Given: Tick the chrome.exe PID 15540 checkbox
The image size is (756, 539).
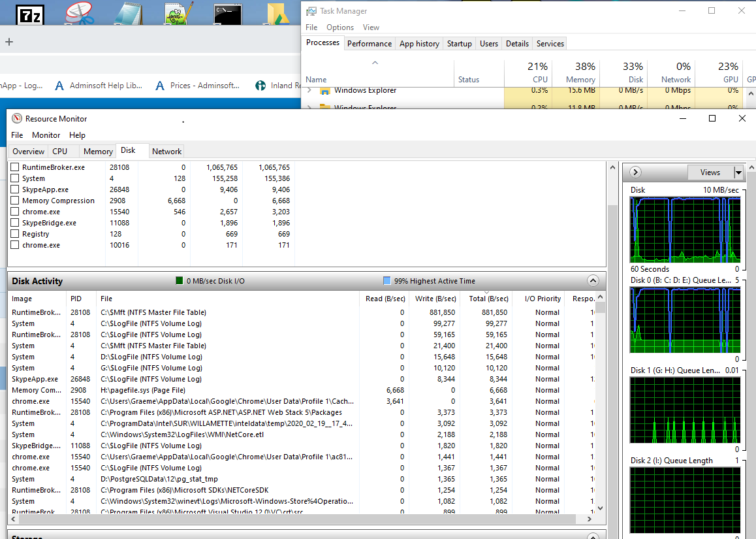Looking at the screenshot, I should (15, 212).
